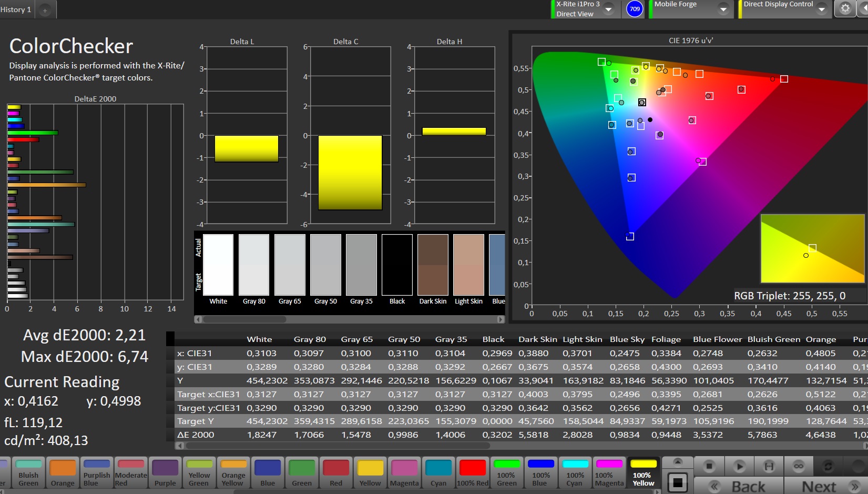
Task: Open the Mobile Forge source dropdown
Action: pos(723,9)
